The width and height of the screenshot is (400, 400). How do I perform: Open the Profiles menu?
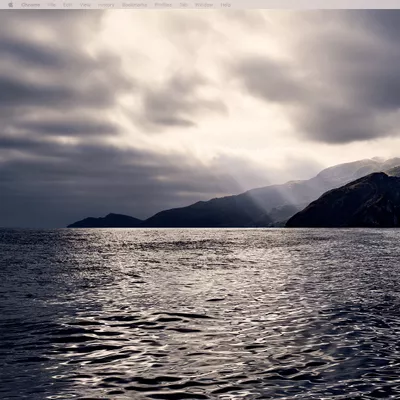point(163,5)
